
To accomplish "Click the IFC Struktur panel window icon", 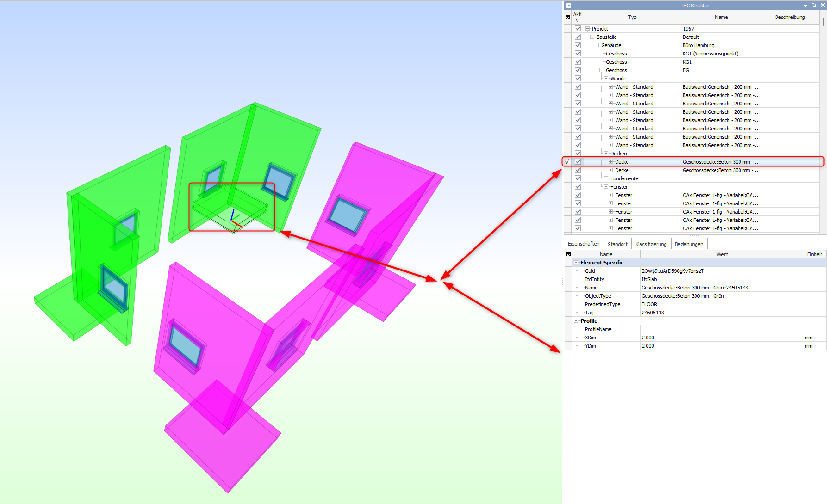I will (569, 6).
